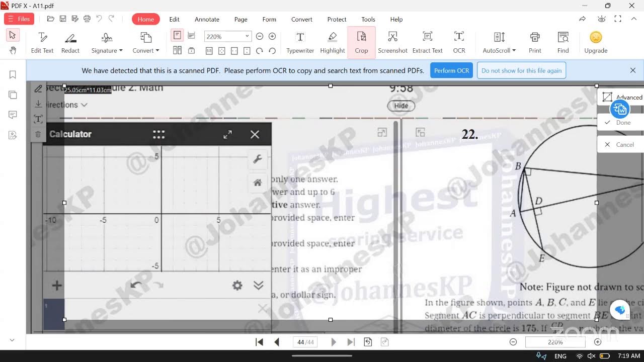Collapse the ribbon with the chevron
Viewport: 644px width, 362px height.
pos(633,19)
